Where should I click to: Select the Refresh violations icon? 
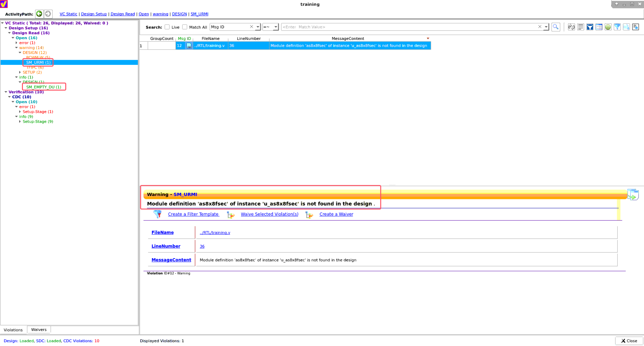(x=572, y=27)
